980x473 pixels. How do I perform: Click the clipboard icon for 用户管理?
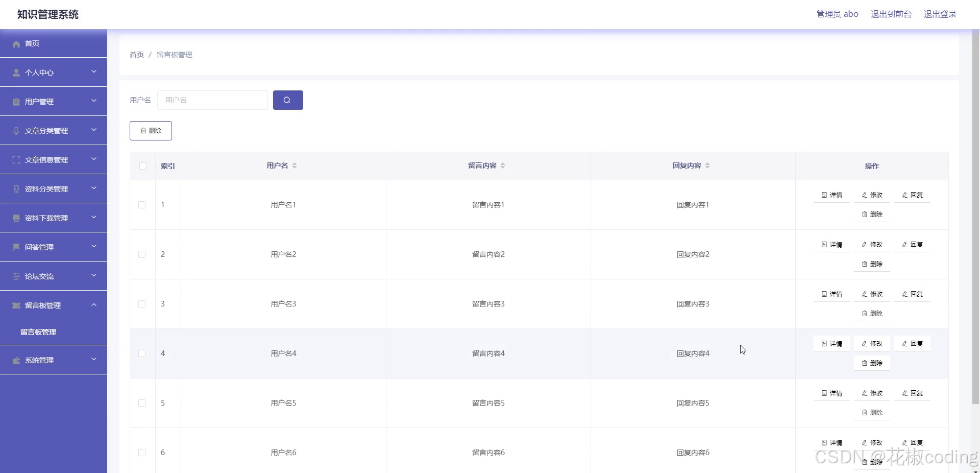tap(16, 102)
